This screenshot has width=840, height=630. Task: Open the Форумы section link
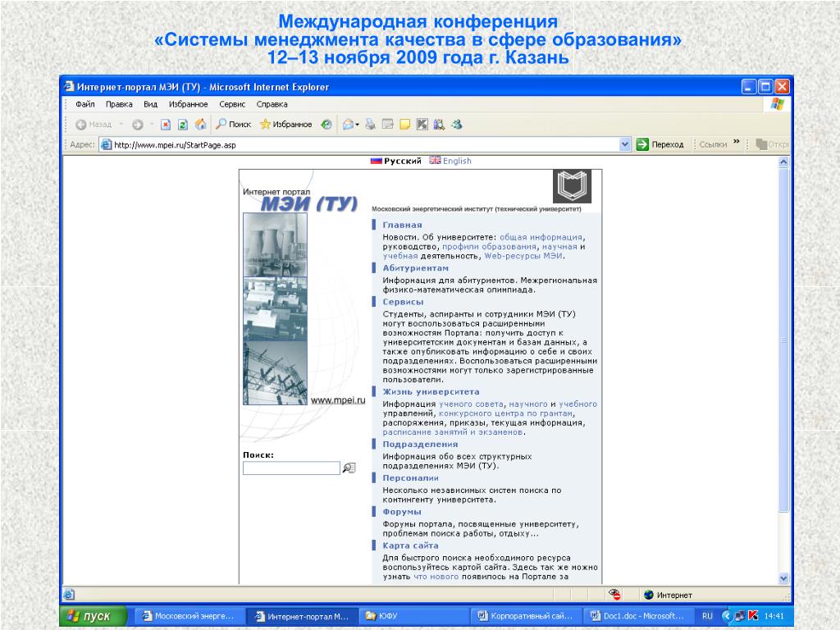pyautogui.click(x=402, y=512)
